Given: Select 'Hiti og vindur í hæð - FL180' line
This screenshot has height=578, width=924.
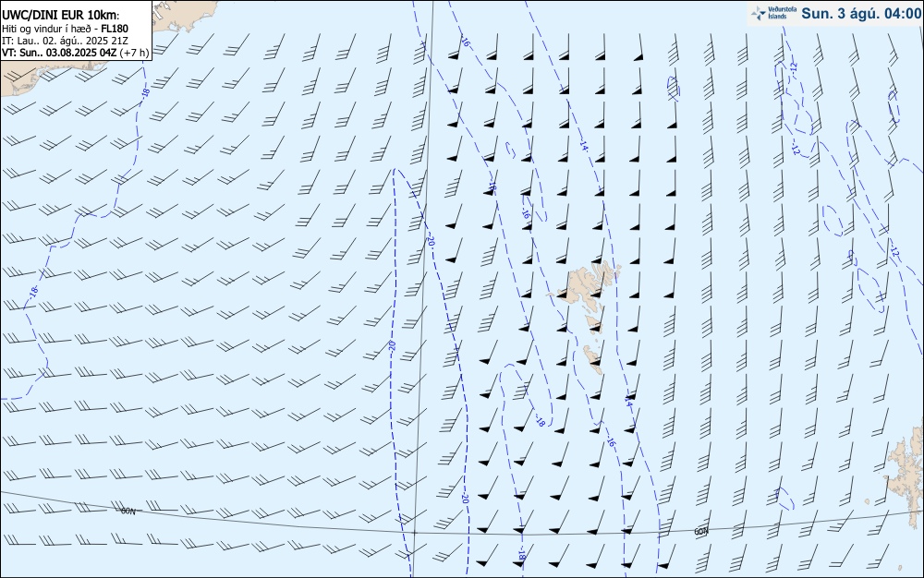Looking at the screenshot, I should click(x=65, y=29).
